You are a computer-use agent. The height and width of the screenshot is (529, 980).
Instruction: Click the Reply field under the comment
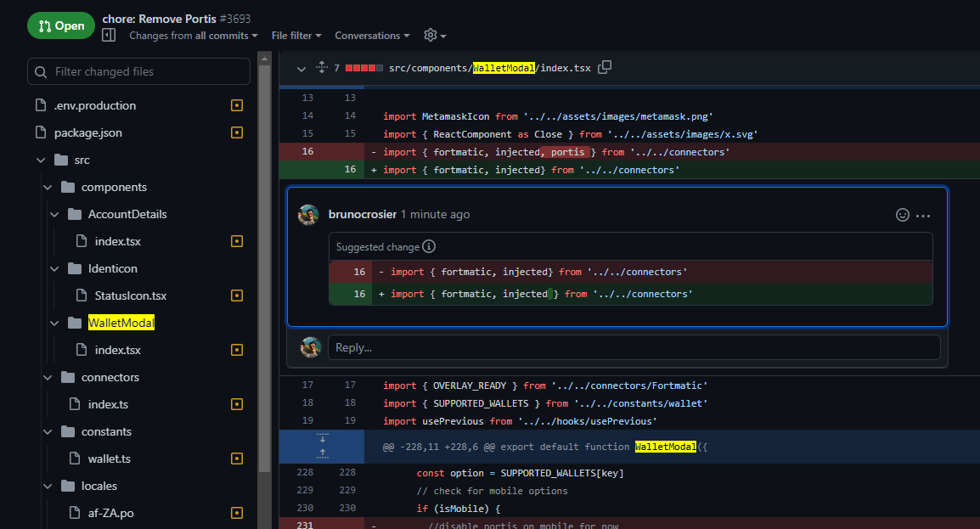tap(634, 347)
